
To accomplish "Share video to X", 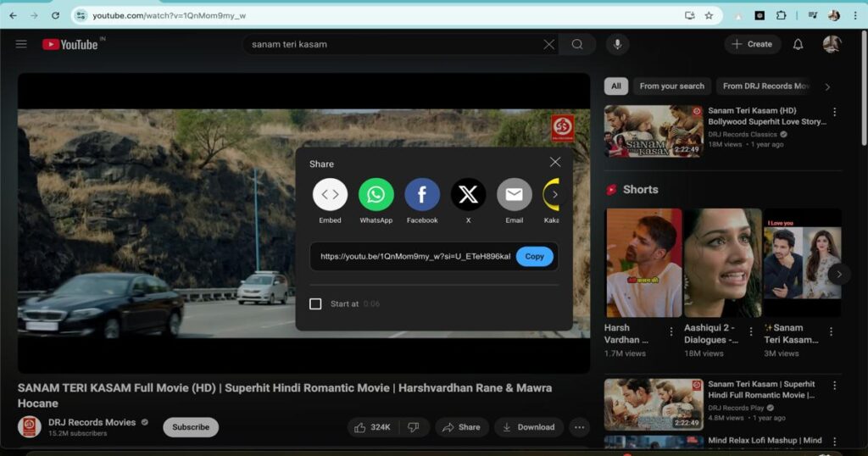I will tap(468, 195).
